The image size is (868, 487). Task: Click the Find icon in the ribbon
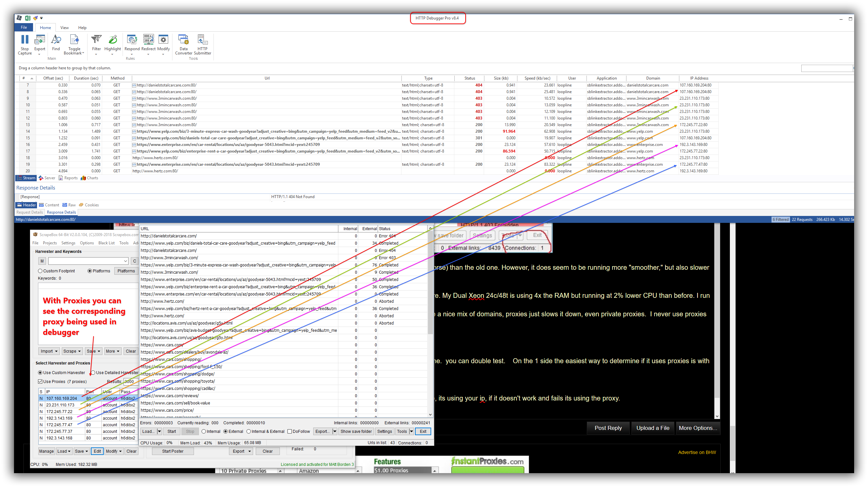point(56,40)
